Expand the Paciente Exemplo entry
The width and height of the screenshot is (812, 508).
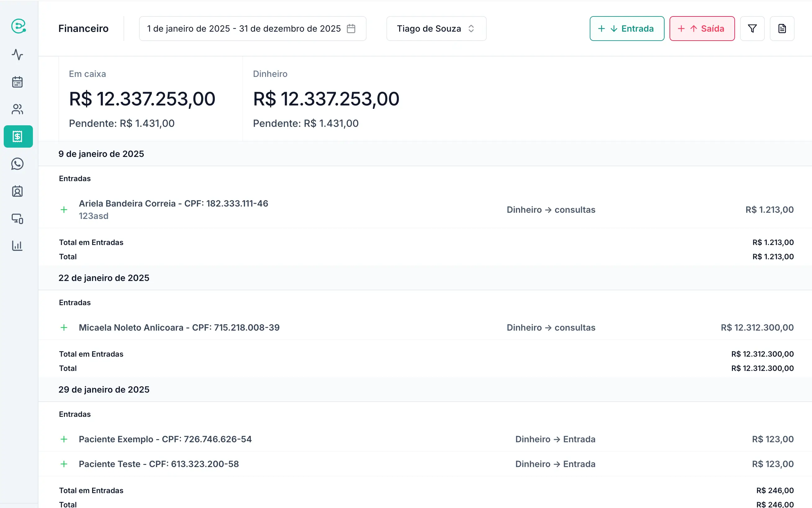tap(64, 439)
